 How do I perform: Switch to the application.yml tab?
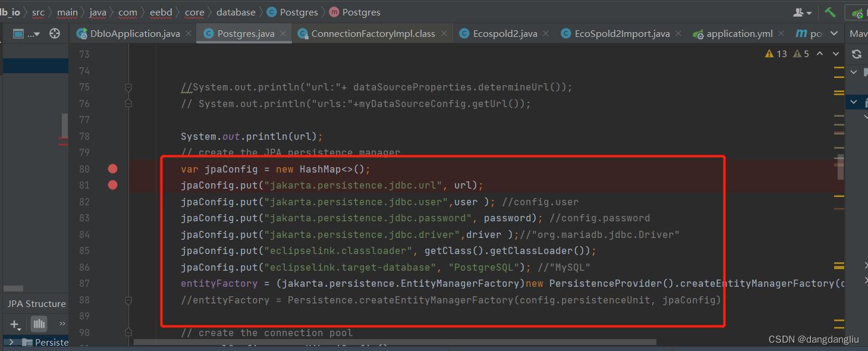740,34
